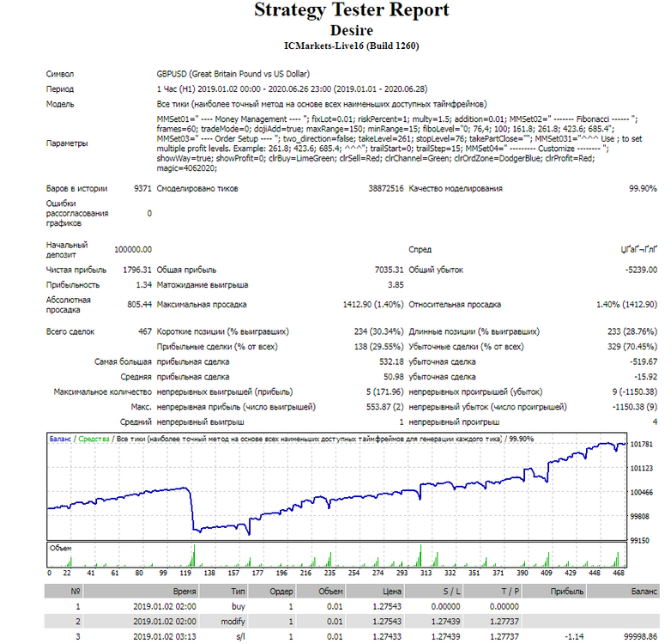
Task: Click balance cell 99998.86
Action: [x=641, y=637]
